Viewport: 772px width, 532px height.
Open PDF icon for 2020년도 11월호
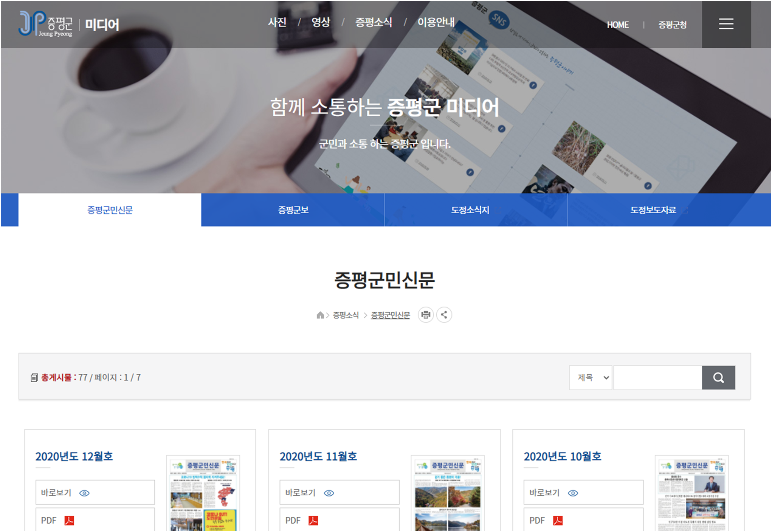click(x=313, y=521)
